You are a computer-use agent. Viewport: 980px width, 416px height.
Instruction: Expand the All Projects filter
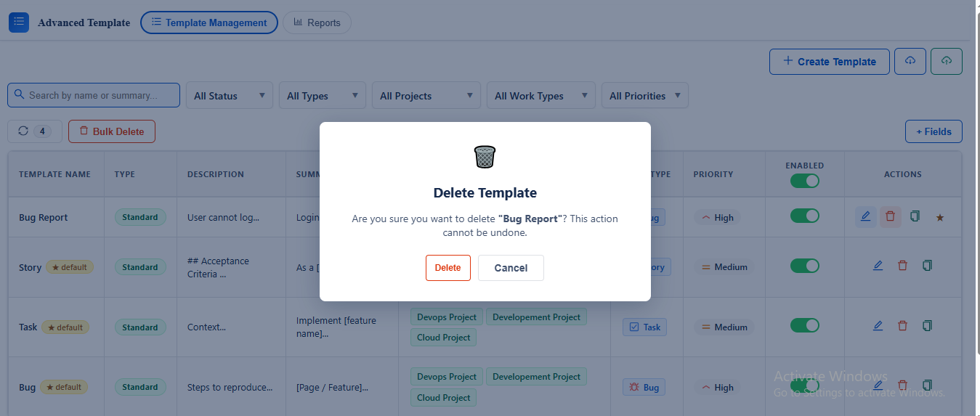point(426,95)
